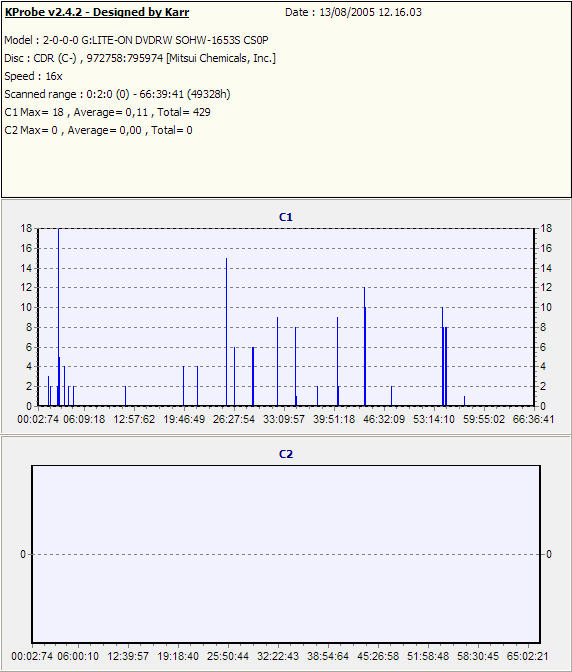572x672 pixels.
Task: Click the 26:27:54 time label on C1 axis
Action: [234, 419]
